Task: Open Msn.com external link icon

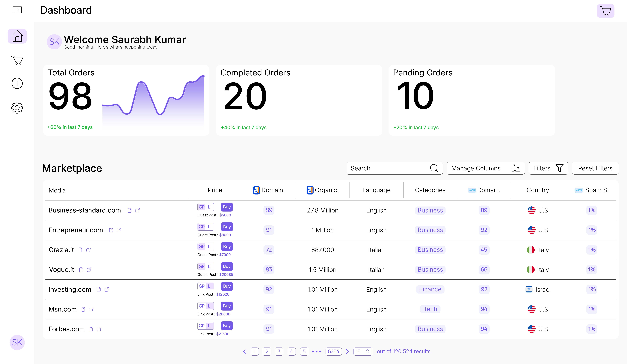Action: (91, 309)
